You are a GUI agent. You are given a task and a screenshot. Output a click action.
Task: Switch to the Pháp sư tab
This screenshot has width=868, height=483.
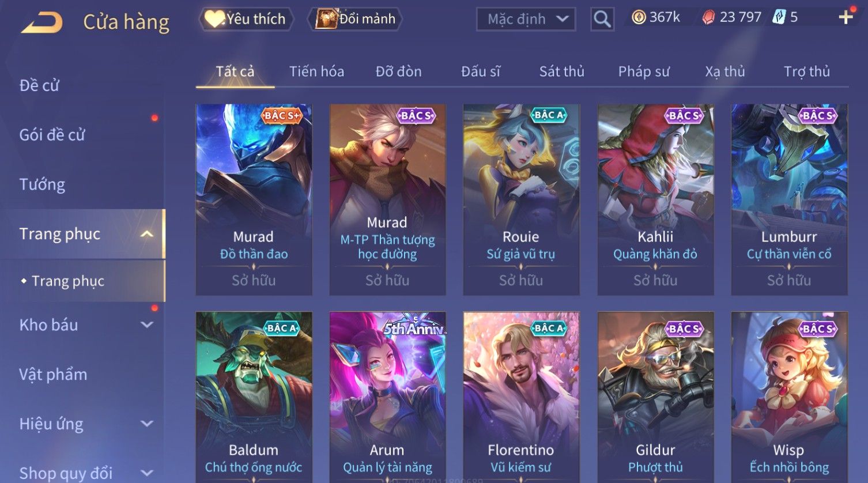click(x=644, y=71)
